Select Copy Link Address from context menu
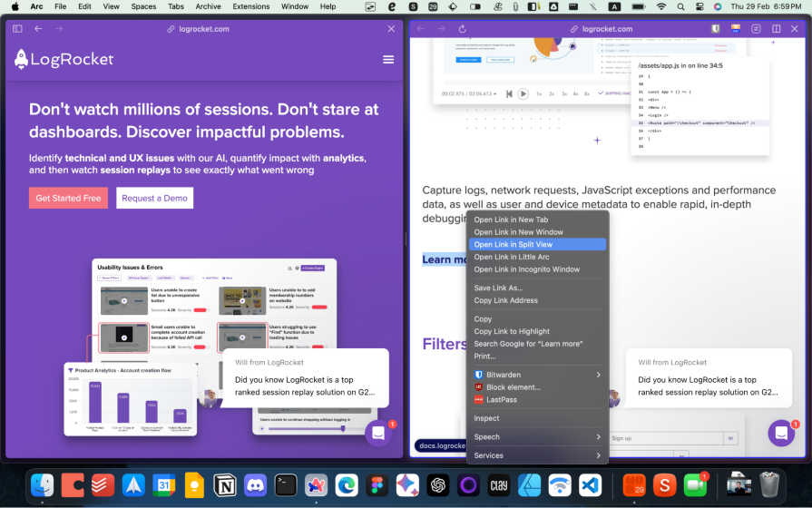This screenshot has height=508, width=812. (x=505, y=300)
